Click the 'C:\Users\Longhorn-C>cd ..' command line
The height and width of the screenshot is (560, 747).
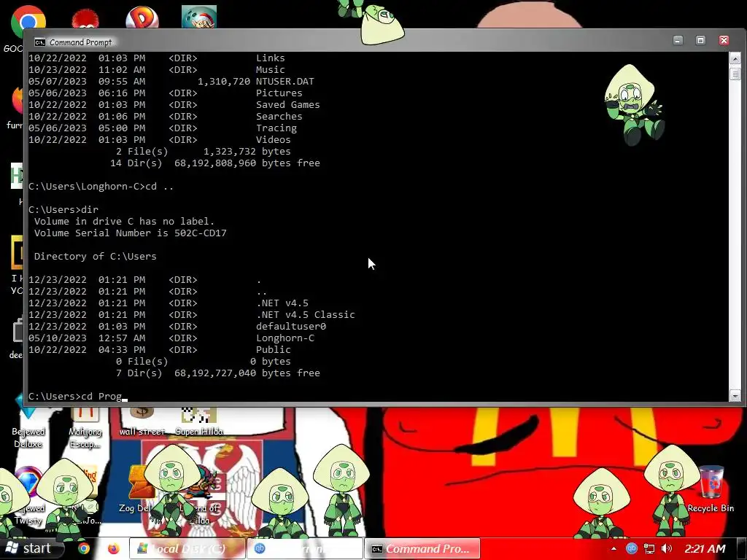click(101, 186)
